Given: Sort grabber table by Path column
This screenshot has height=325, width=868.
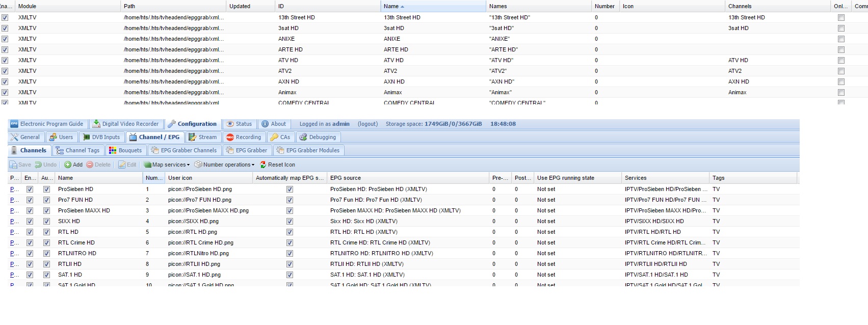Looking at the screenshot, I should coord(173,6).
